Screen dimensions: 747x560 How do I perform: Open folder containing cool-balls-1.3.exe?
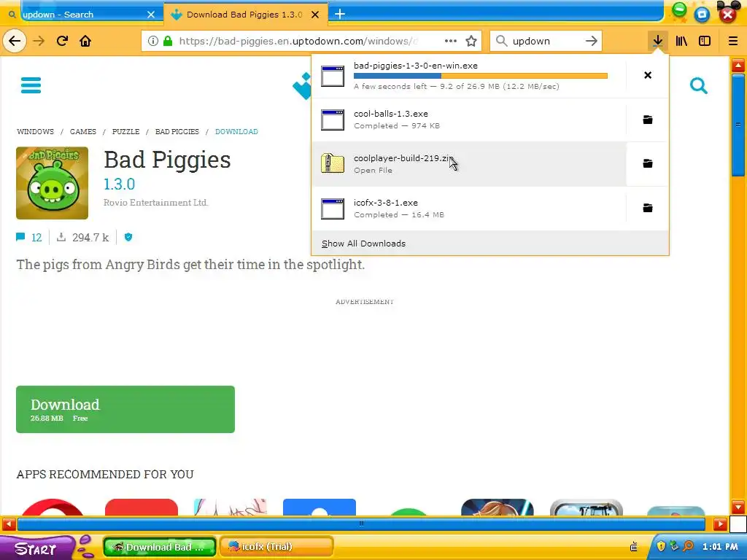click(x=648, y=120)
